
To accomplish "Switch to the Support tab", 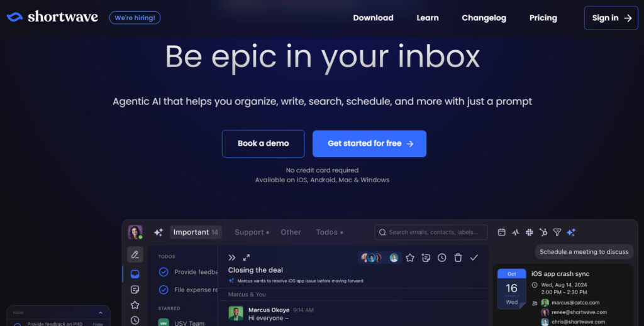I will (252, 232).
